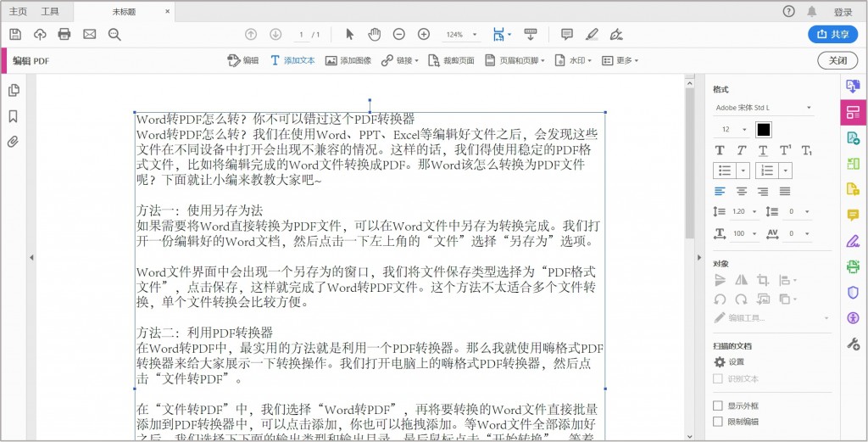Expand numbered list style dropdown
Viewport: 868px width, 442px height.
pos(785,170)
